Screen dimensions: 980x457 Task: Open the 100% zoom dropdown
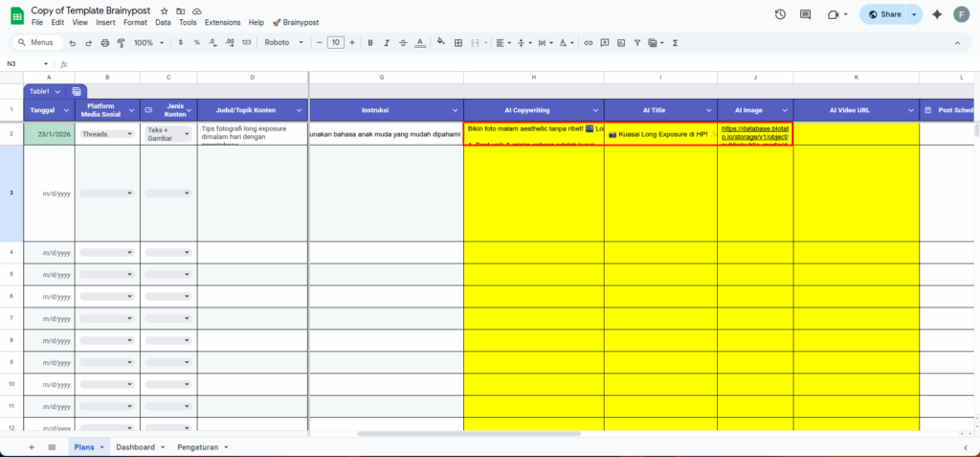point(147,43)
